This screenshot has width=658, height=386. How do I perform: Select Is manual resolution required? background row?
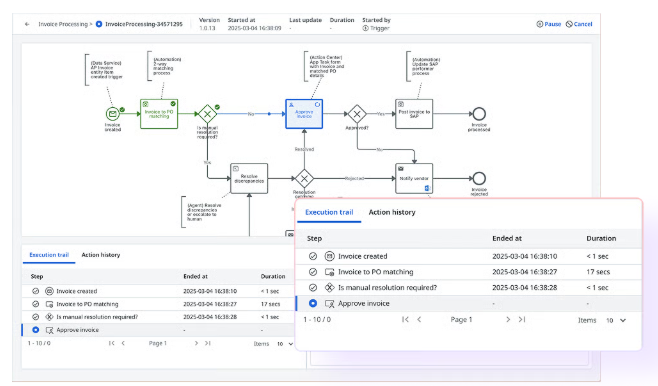(x=159, y=317)
